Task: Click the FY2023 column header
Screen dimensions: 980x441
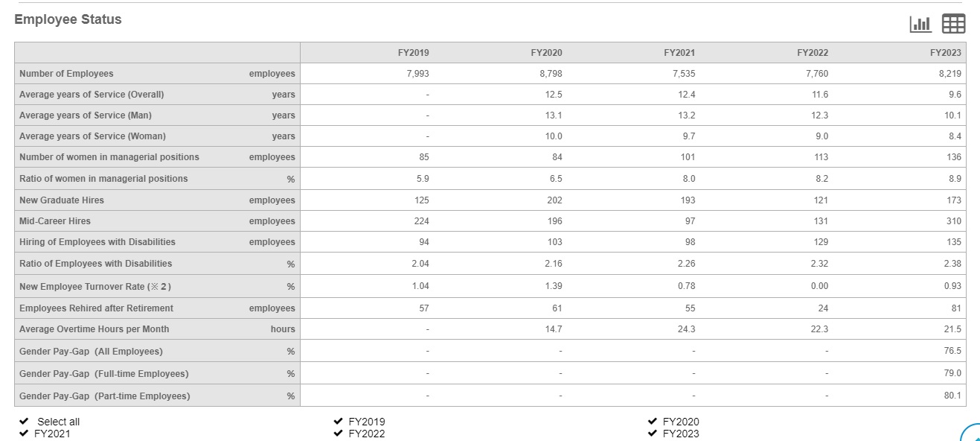Action: point(946,53)
